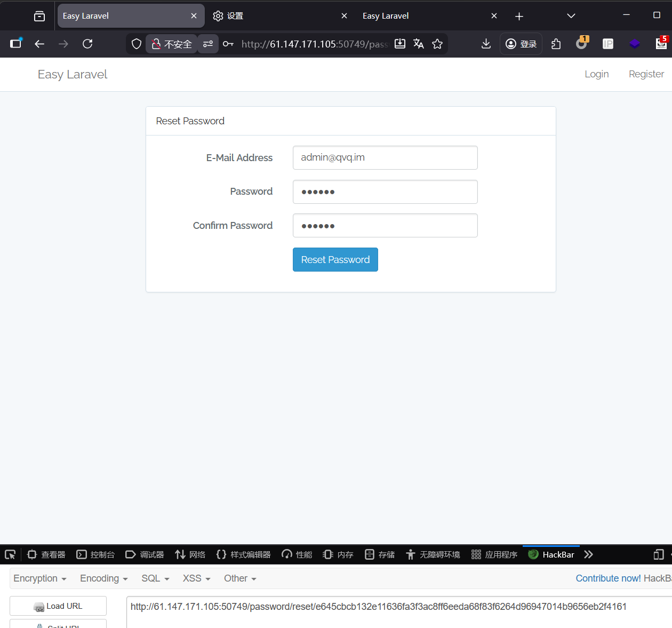Image resolution: width=672 pixels, height=628 pixels.
Task: Open the extensions puzzle icon
Action: coord(556,44)
